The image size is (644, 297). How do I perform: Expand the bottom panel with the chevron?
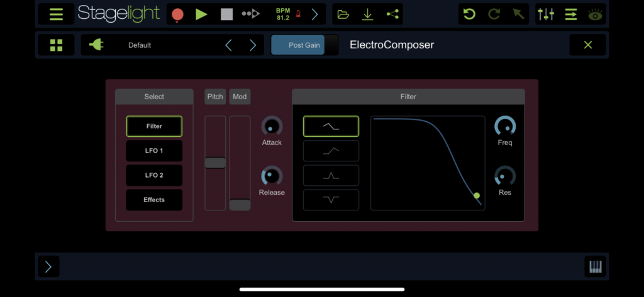(x=48, y=267)
